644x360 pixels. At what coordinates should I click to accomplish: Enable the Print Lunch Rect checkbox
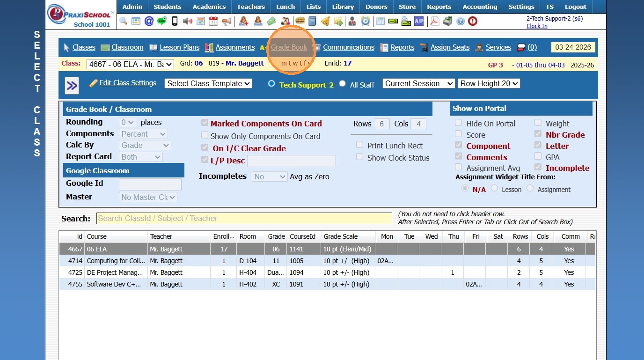point(359,145)
